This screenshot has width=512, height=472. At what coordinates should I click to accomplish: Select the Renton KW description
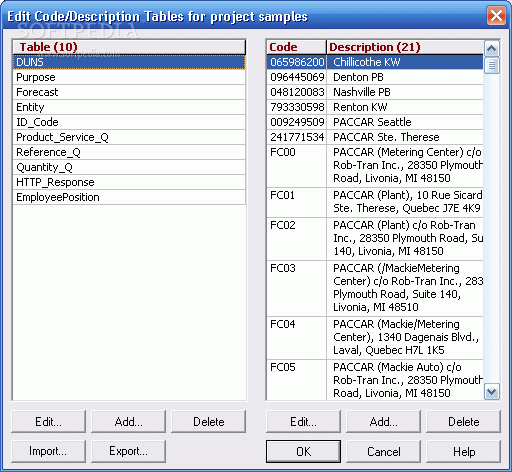(x=405, y=107)
